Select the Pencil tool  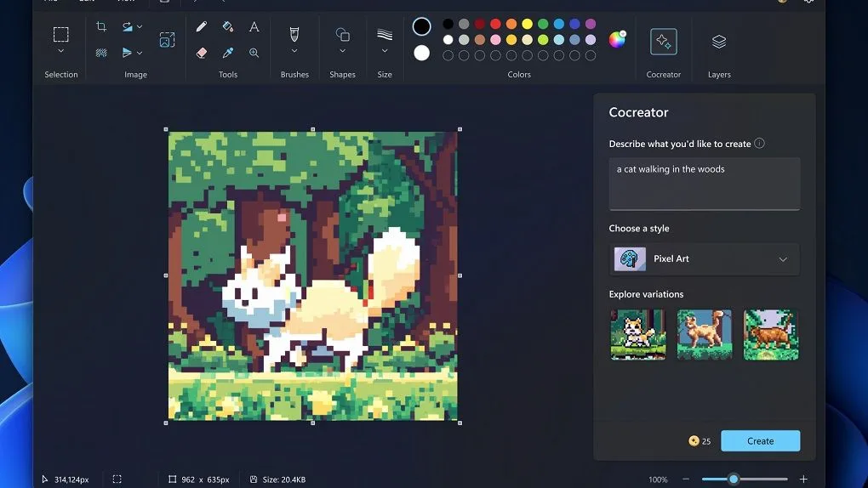pos(202,26)
